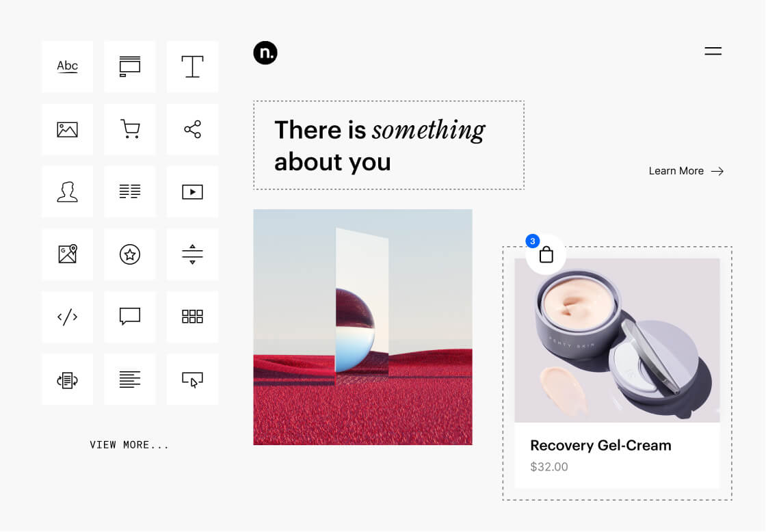Click the grid gallery icon

click(x=192, y=317)
